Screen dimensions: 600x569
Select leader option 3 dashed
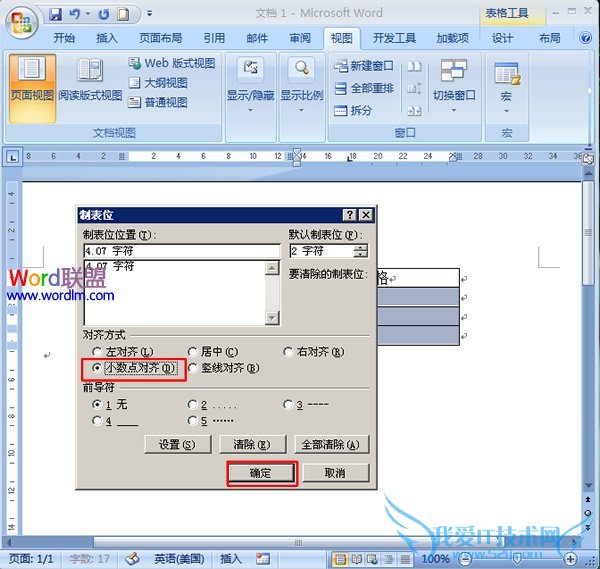pyautogui.click(x=288, y=404)
